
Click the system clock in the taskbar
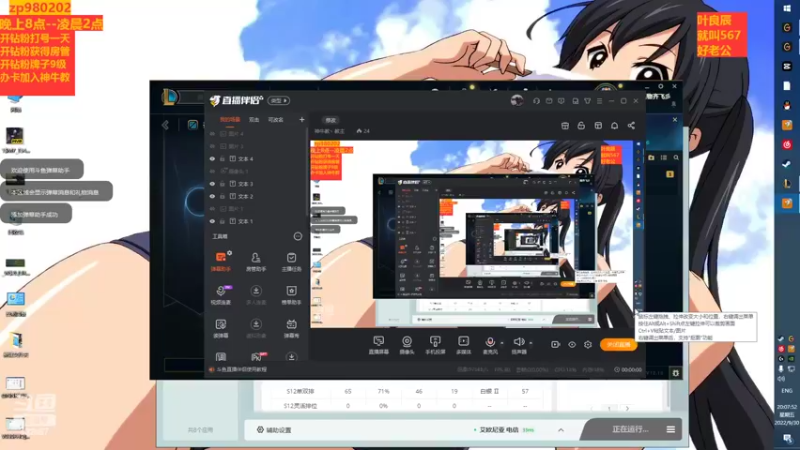pyautogui.click(x=787, y=415)
